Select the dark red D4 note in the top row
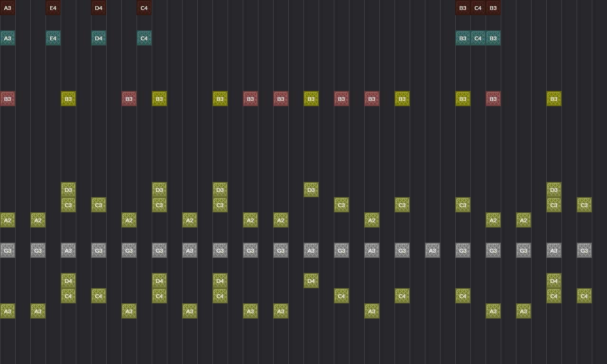Viewport: 607px width, 364px height. pyautogui.click(x=99, y=8)
